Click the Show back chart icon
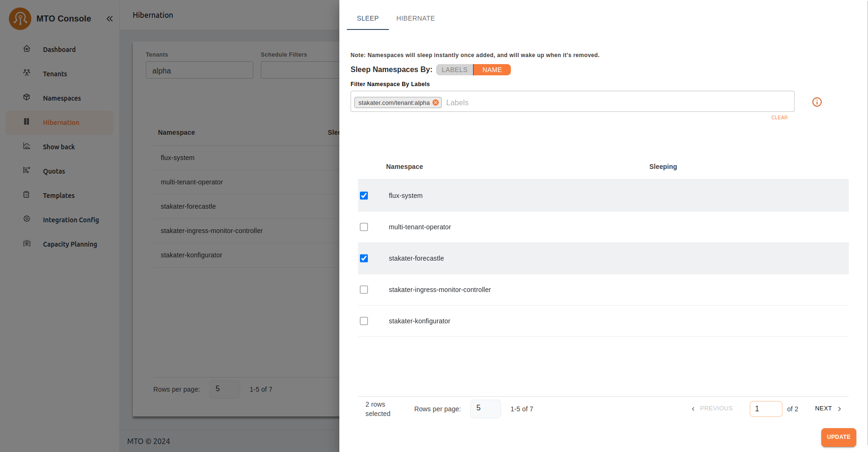The height and width of the screenshot is (452, 868). [27, 146]
